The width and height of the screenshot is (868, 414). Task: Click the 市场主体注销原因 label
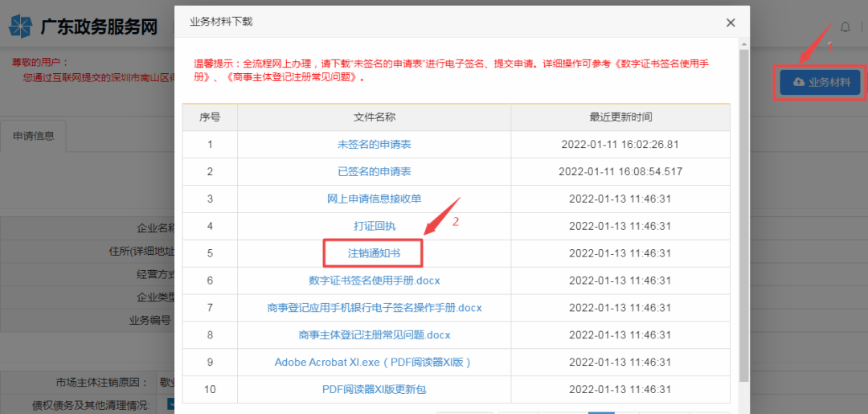pos(102,382)
